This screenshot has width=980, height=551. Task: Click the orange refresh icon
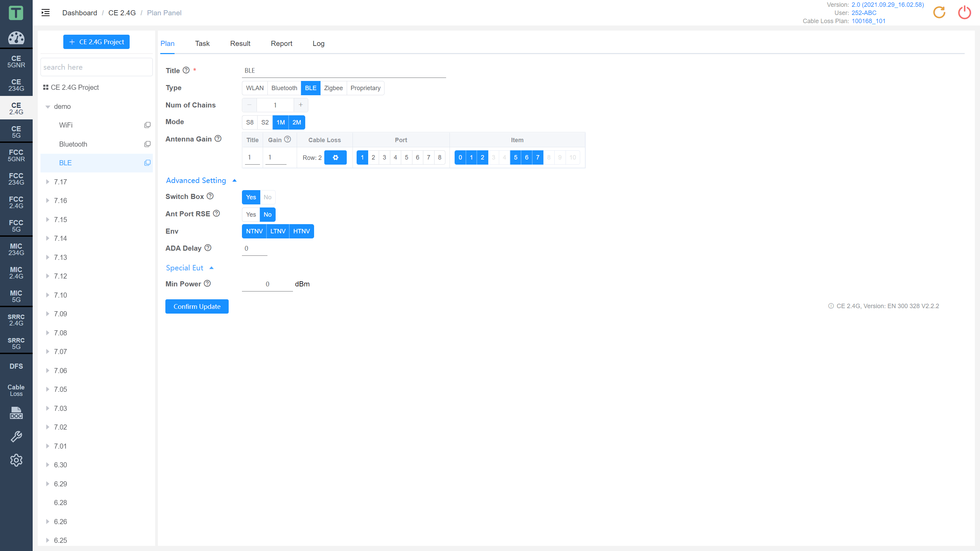click(x=939, y=13)
